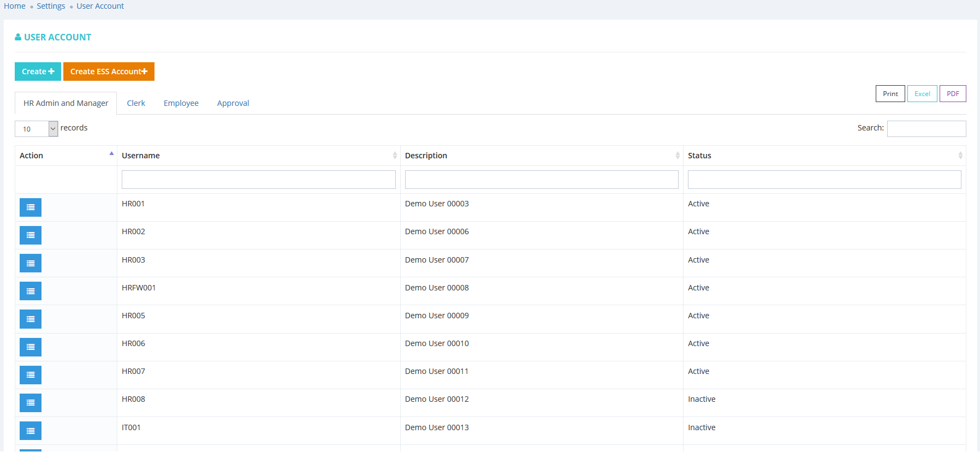
Task: Click the Create ESS Account button
Action: click(x=109, y=72)
